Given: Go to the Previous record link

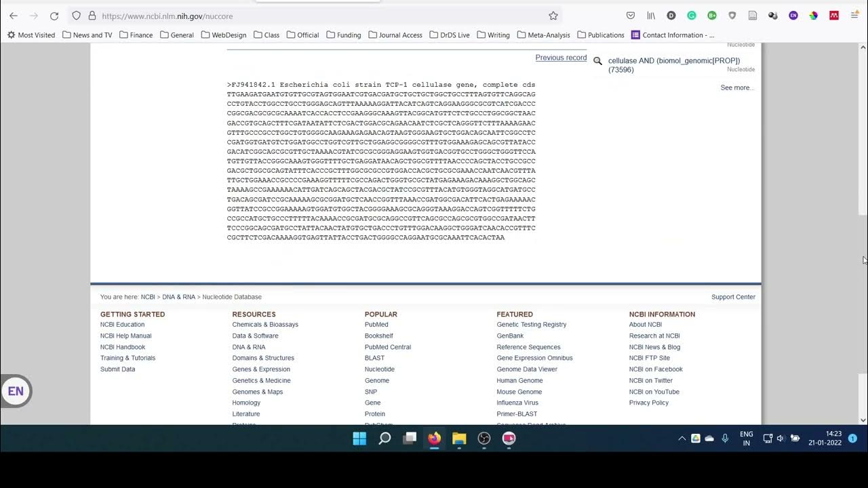Looking at the screenshot, I should pyautogui.click(x=561, y=58).
